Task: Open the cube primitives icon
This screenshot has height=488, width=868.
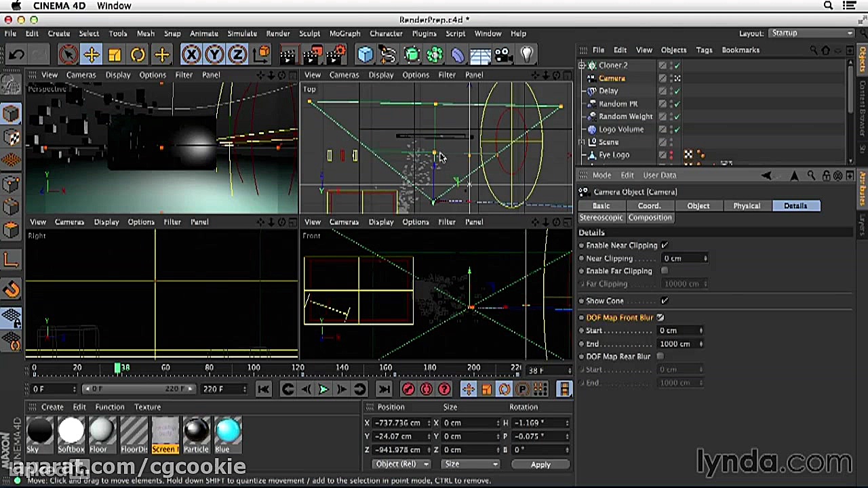Action: (364, 54)
